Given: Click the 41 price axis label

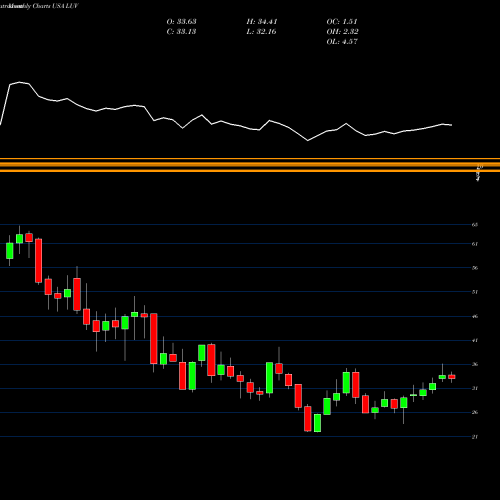Looking at the screenshot, I should [x=475, y=340].
